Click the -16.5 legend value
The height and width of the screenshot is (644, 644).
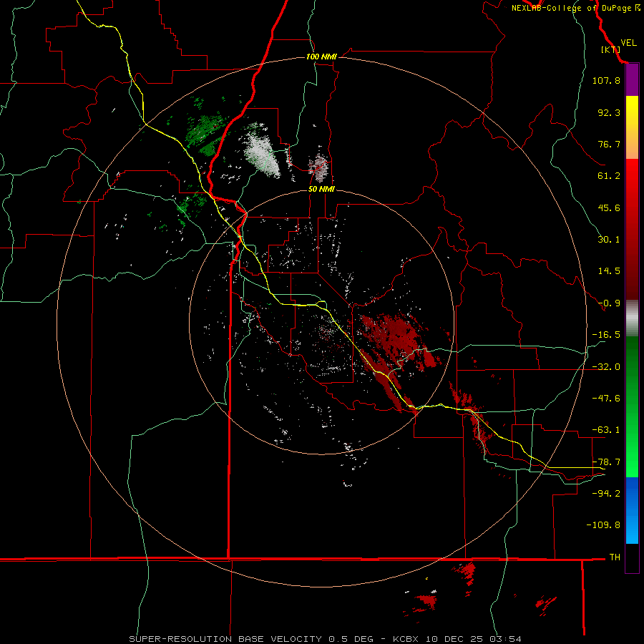click(x=606, y=335)
